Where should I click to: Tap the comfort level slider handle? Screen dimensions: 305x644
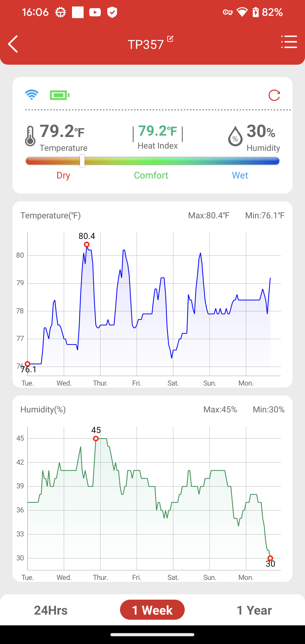pos(82,161)
